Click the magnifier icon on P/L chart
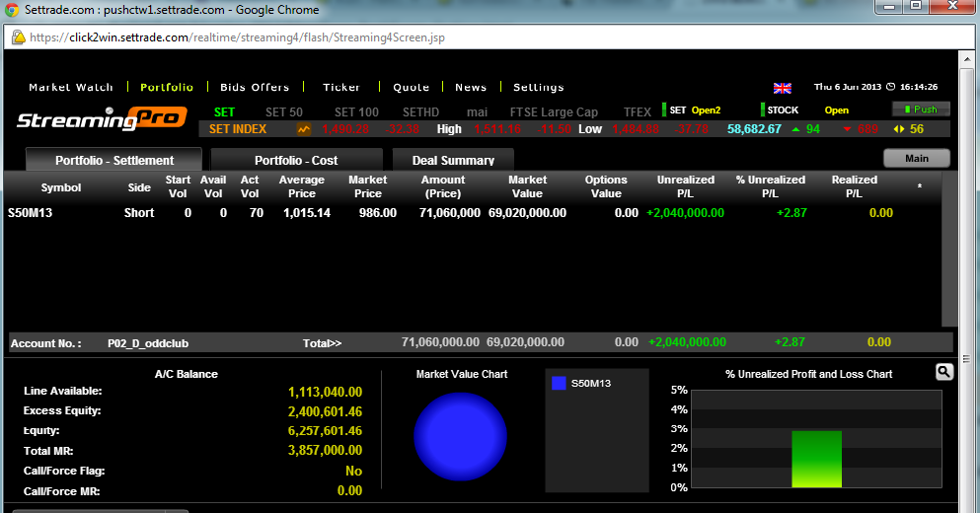Image resolution: width=980 pixels, height=513 pixels. point(943,372)
